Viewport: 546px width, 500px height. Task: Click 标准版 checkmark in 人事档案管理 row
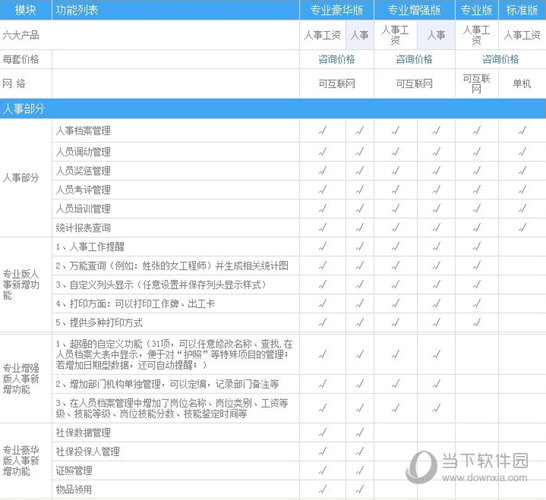(522, 131)
